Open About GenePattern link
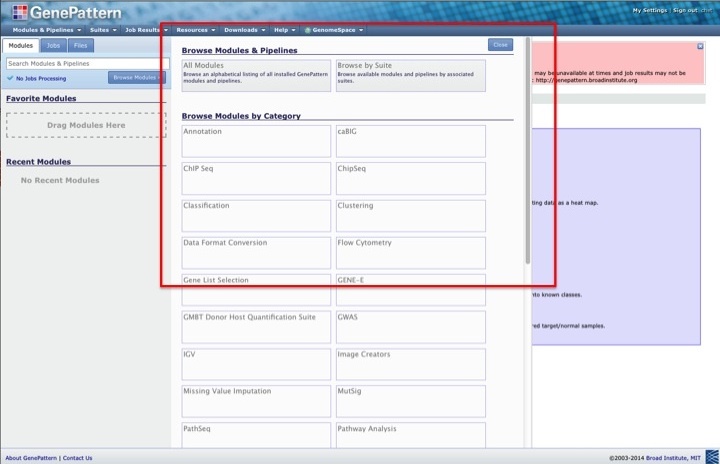This screenshot has height=464, width=720. point(31,458)
